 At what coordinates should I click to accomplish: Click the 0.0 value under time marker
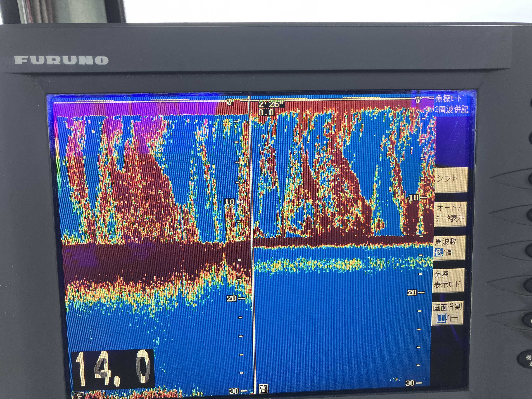pyautogui.click(x=266, y=113)
